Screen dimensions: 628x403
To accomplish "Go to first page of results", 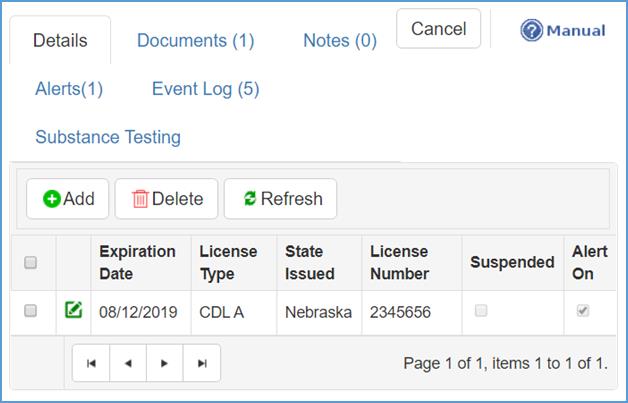I will click(x=91, y=364).
